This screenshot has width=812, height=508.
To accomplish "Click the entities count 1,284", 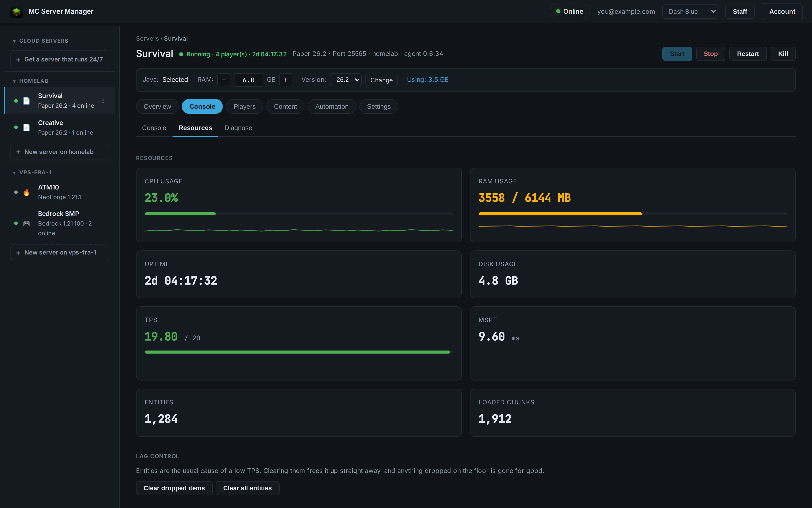I will tap(161, 419).
